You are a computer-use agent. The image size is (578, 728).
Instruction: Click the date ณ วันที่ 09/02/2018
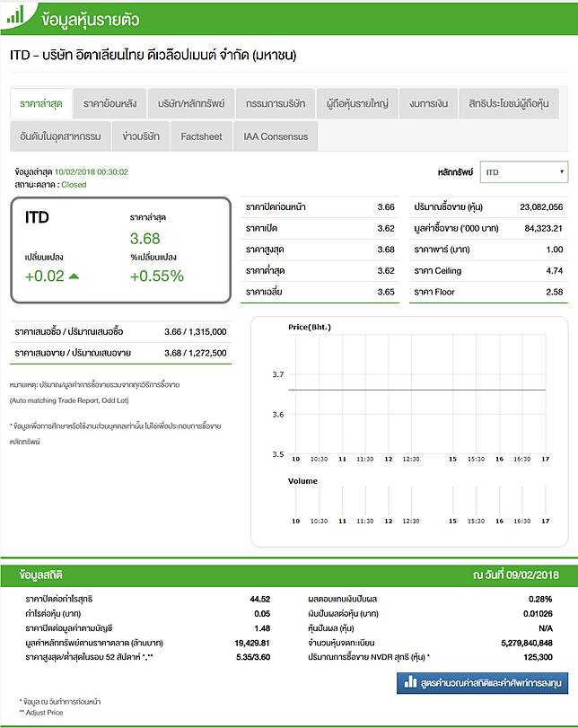point(516,575)
